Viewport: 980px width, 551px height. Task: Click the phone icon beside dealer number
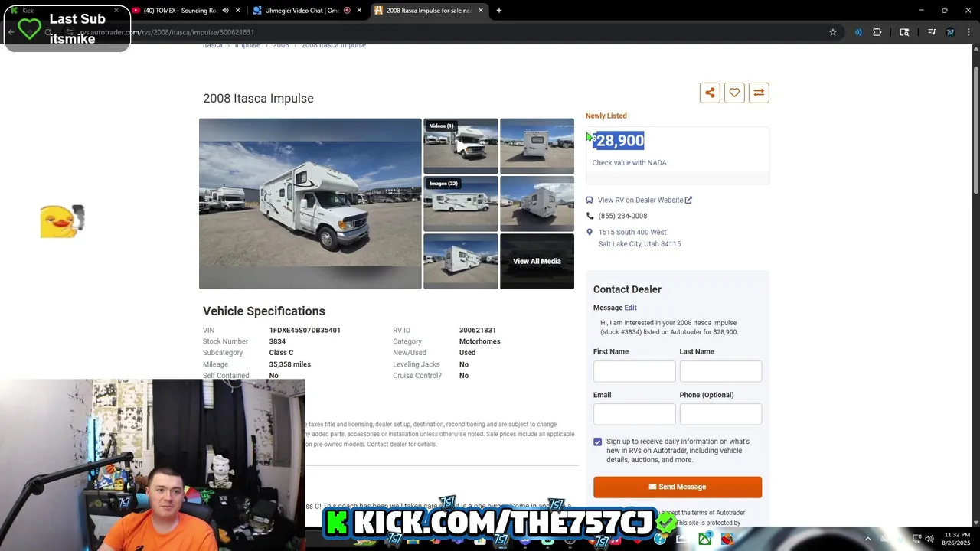pyautogui.click(x=590, y=216)
